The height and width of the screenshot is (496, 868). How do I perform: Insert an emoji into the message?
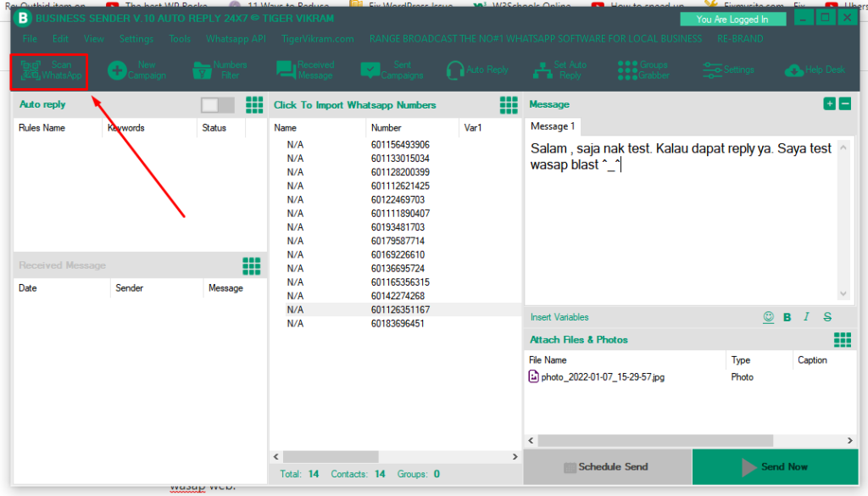tap(768, 316)
